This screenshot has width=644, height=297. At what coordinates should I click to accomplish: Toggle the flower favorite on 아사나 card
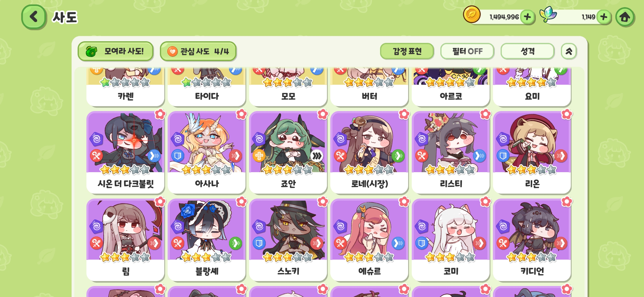pos(241,114)
